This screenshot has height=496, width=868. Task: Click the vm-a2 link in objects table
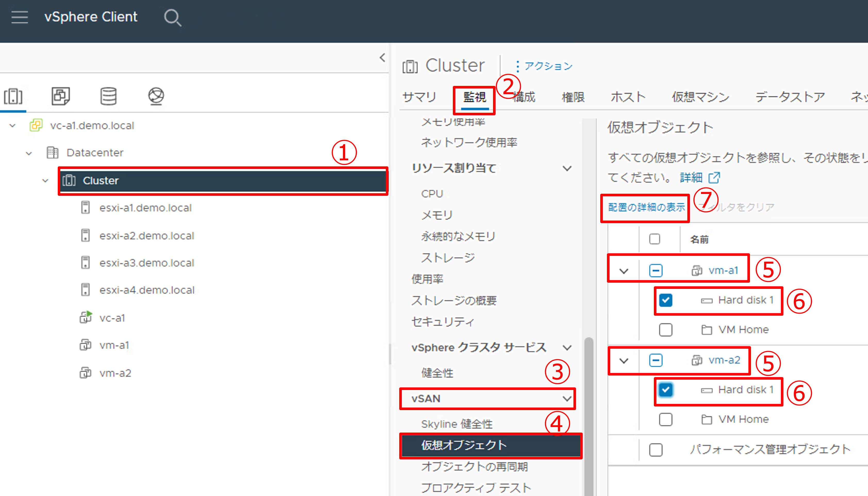click(x=724, y=360)
